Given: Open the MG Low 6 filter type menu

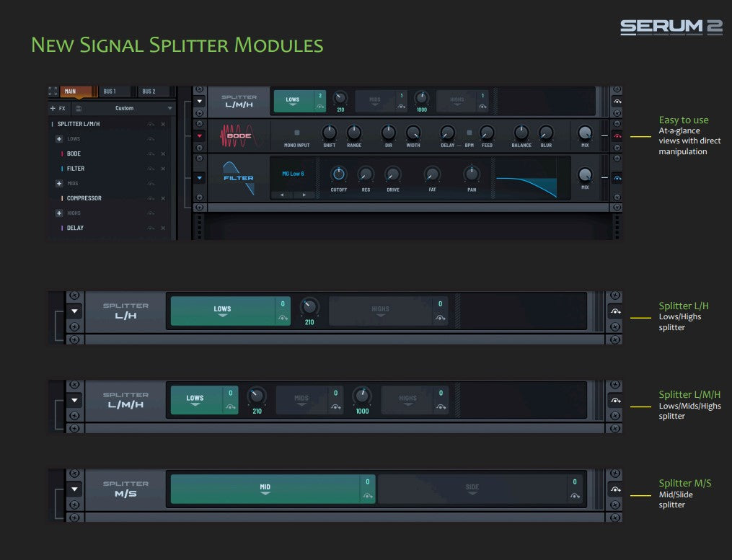Looking at the screenshot, I should pos(294,174).
